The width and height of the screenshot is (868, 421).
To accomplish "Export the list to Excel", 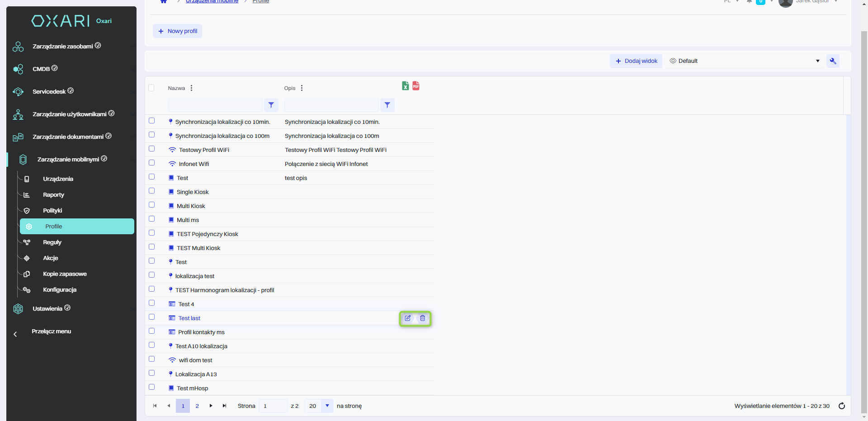I will [x=405, y=86].
